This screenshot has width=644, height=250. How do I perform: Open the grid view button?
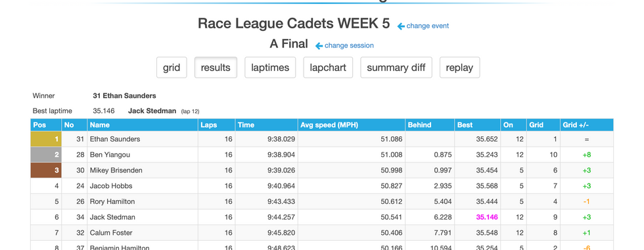(172, 67)
